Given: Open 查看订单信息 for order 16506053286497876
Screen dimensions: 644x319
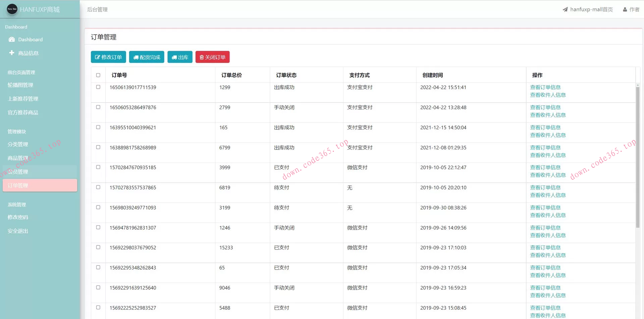Looking at the screenshot, I should pyautogui.click(x=545, y=107).
